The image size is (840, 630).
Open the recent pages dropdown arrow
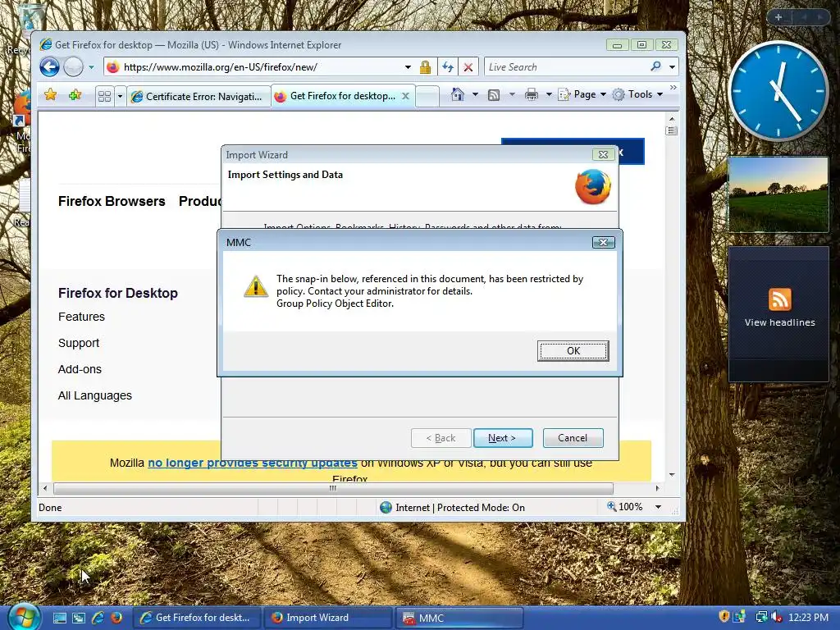coord(91,67)
